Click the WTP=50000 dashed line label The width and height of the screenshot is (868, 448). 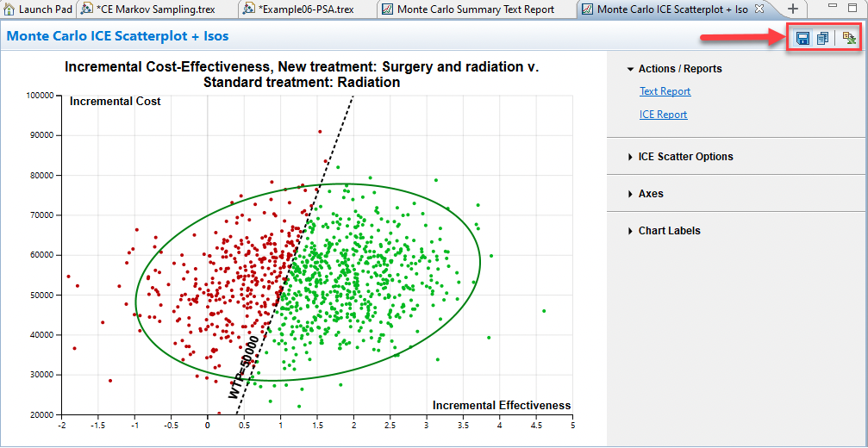coord(244,366)
